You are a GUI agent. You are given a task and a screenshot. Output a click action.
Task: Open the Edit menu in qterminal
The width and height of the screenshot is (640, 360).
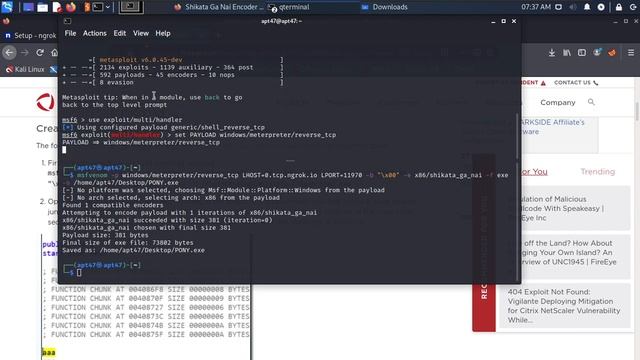click(x=120, y=33)
